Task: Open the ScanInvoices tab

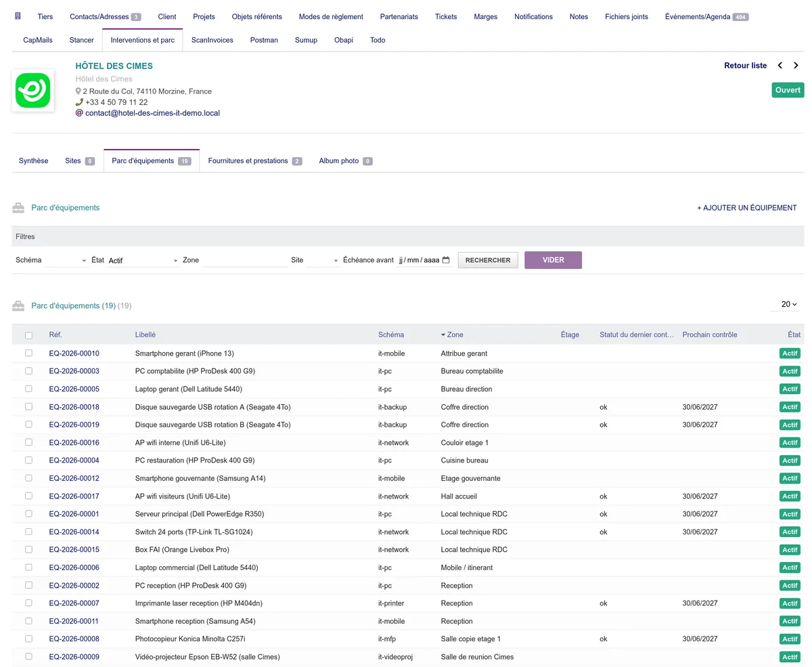Action: 212,40
